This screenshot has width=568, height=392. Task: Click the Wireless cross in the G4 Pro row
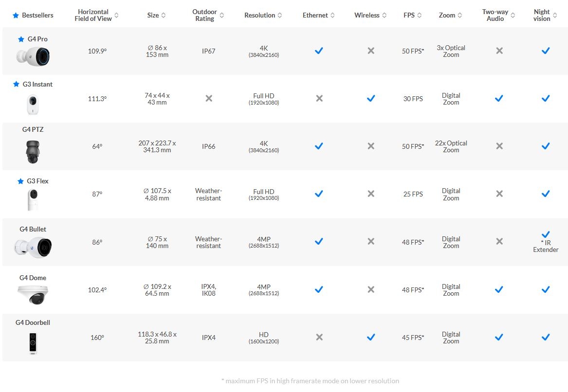(x=371, y=51)
